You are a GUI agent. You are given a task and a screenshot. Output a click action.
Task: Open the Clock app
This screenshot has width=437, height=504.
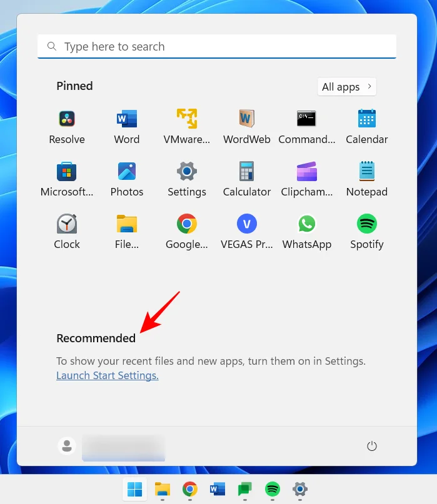67,232
